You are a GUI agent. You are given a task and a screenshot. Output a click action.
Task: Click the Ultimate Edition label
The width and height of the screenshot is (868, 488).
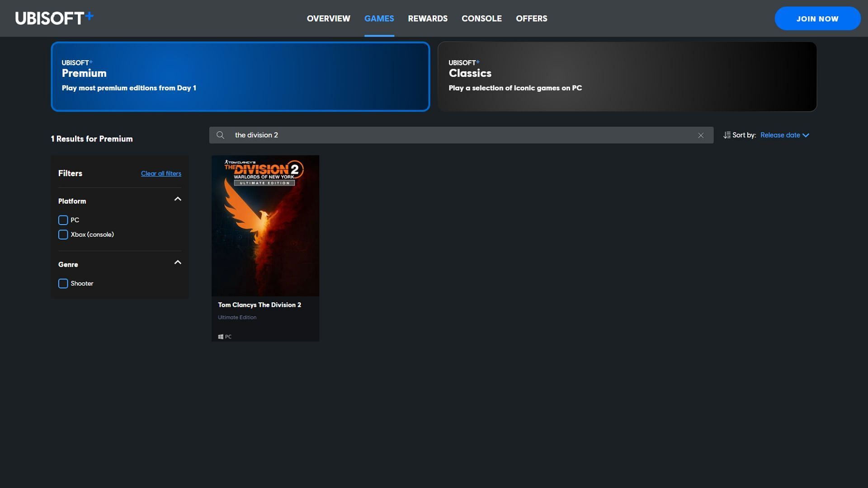click(x=237, y=317)
